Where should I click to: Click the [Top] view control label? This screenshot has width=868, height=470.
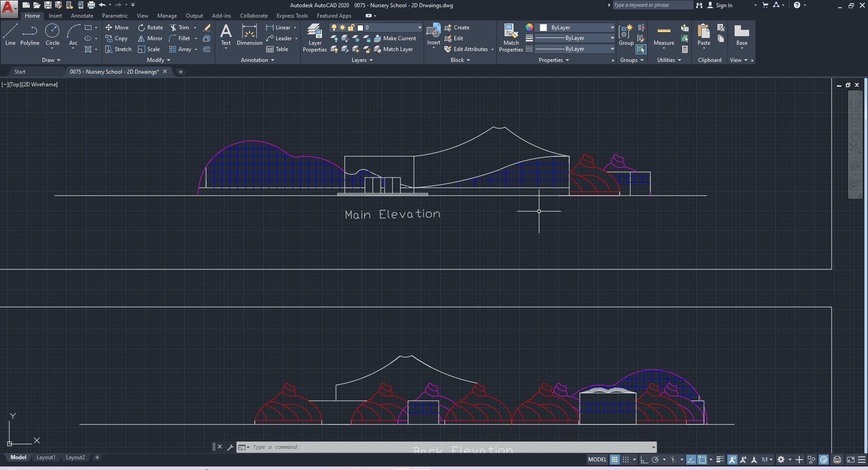(15, 85)
